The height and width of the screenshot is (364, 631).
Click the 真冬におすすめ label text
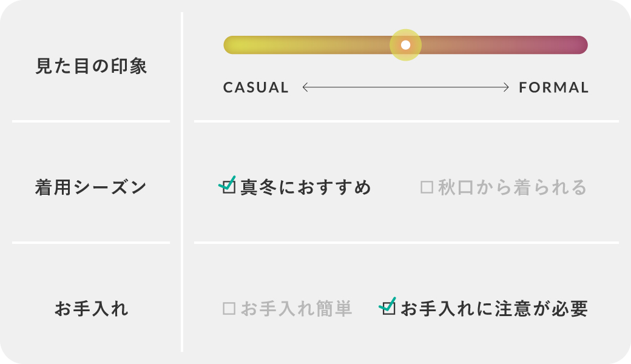click(x=306, y=187)
